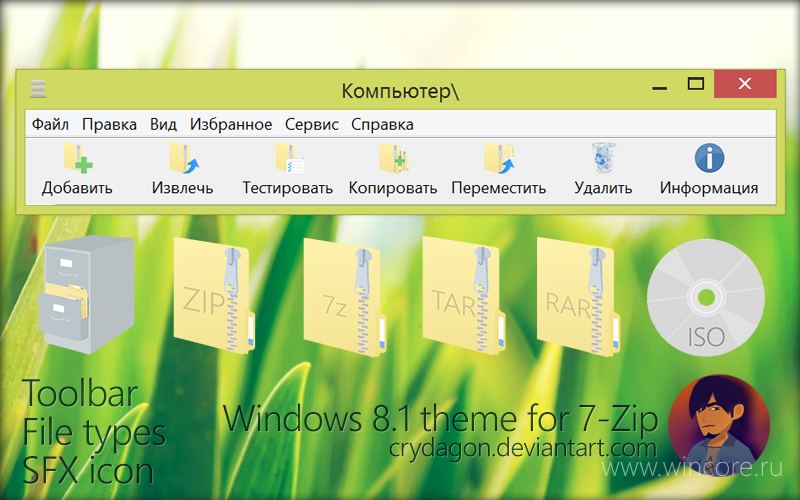This screenshot has width=800, height=500.
Task: Click the Компьютер\ window title text
Action: point(400,91)
